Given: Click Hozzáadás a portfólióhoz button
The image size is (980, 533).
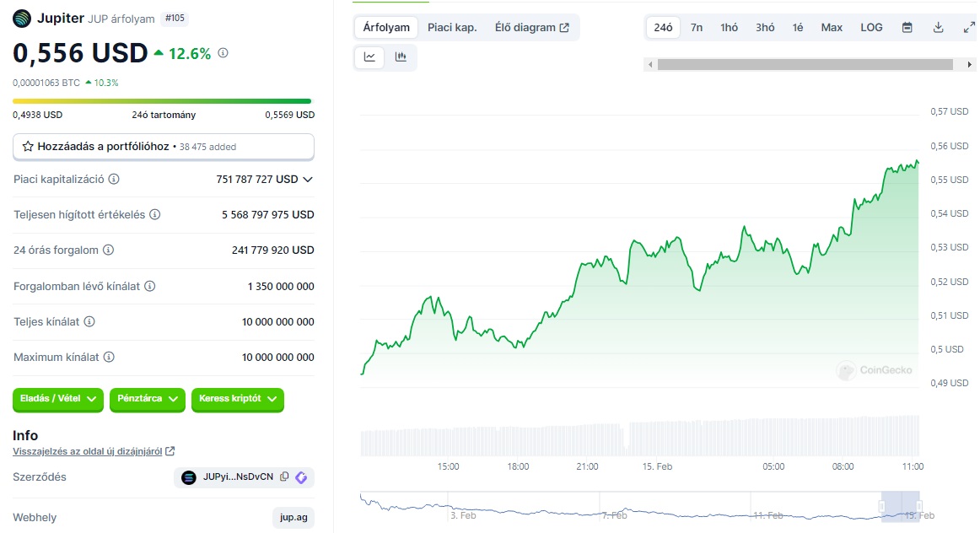Looking at the screenshot, I should tap(164, 147).
